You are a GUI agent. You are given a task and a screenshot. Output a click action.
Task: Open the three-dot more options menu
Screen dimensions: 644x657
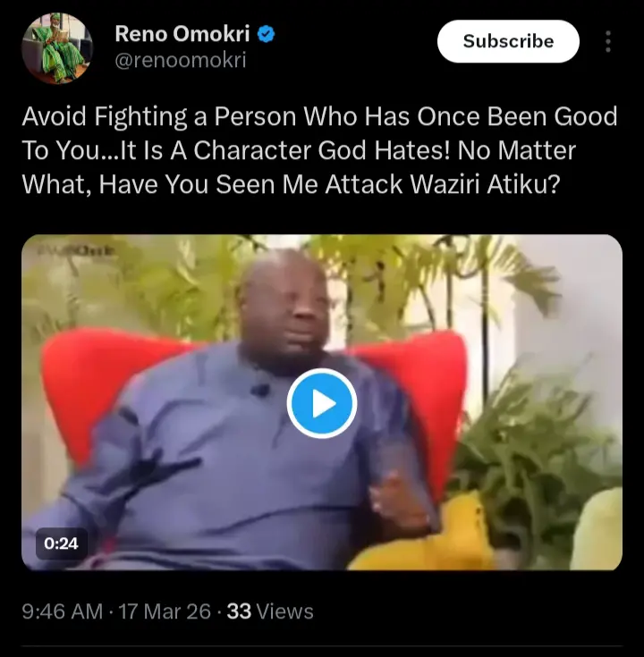(608, 41)
